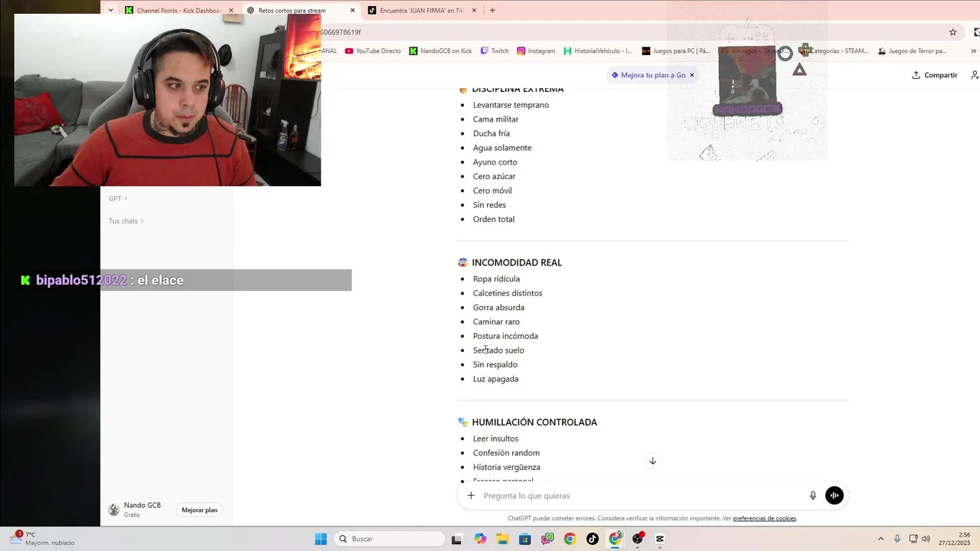
Task: Click the heading 'INCOMODIDAD REAL'
Action: [x=517, y=262]
